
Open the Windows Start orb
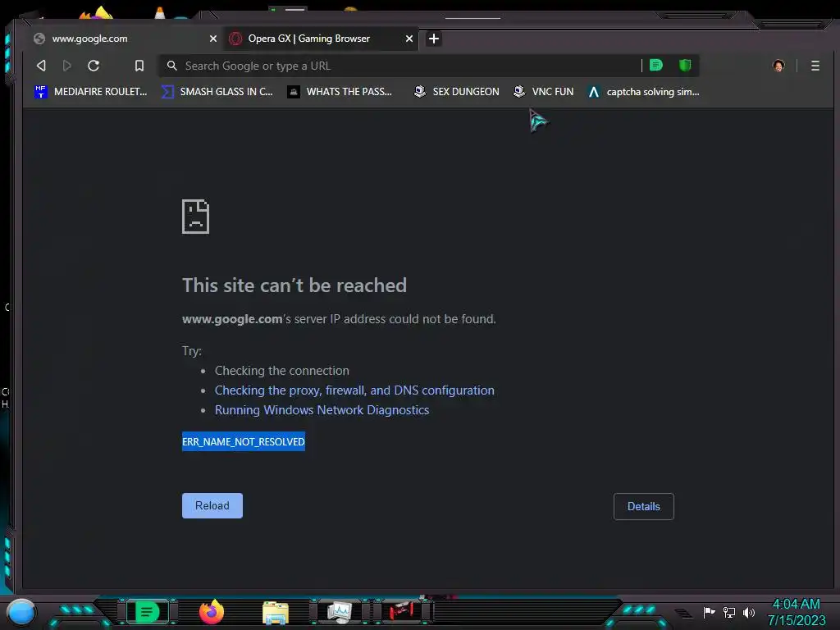pyautogui.click(x=21, y=612)
